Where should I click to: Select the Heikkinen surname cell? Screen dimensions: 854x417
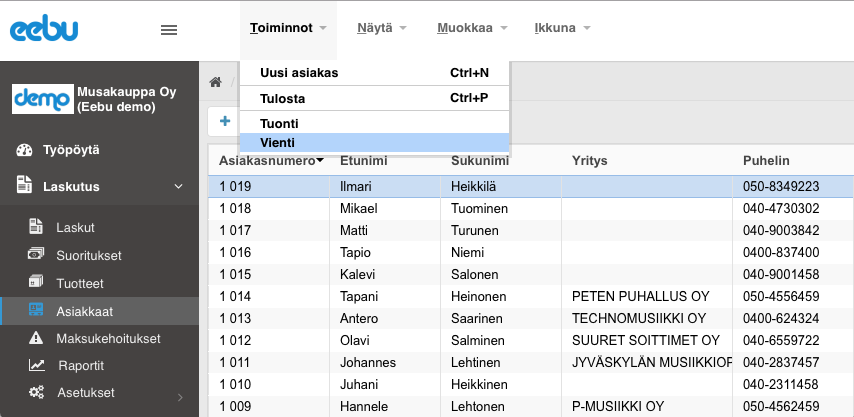501,384
